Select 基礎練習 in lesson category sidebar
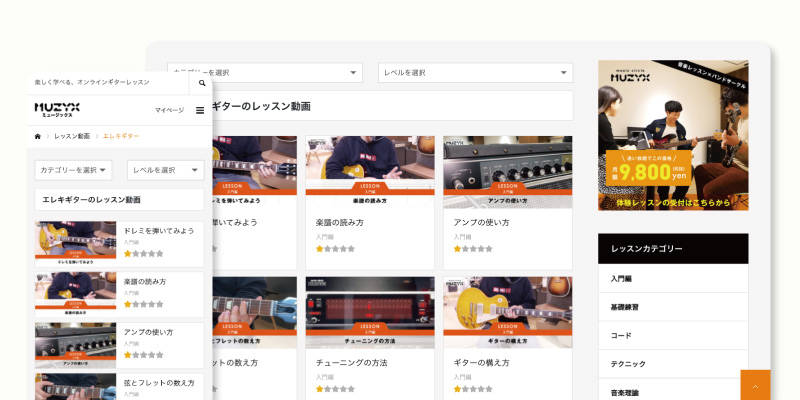Image resolution: width=800 pixels, height=400 pixels. coord(673,307)
